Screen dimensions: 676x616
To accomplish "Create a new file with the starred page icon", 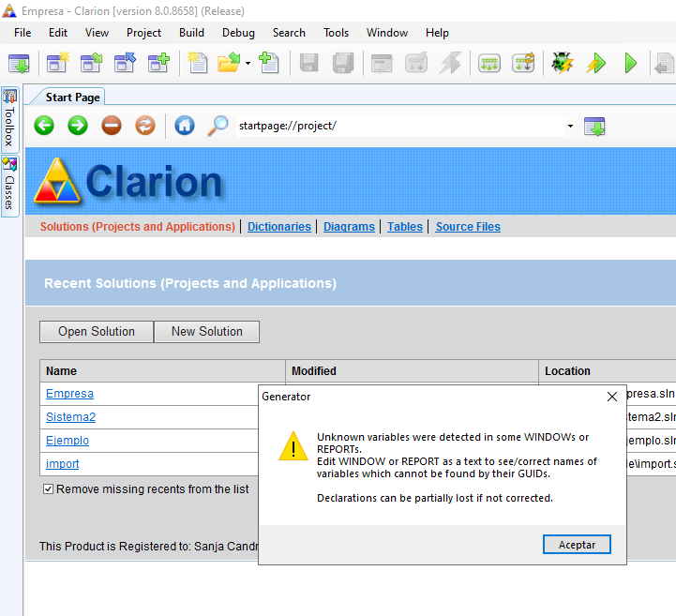I will pos(198,63).
